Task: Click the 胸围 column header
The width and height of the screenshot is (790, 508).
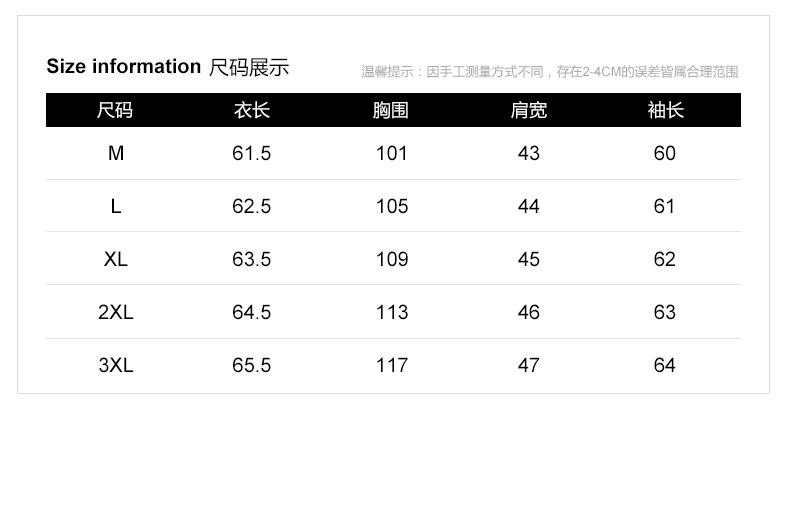Action: 390,110
